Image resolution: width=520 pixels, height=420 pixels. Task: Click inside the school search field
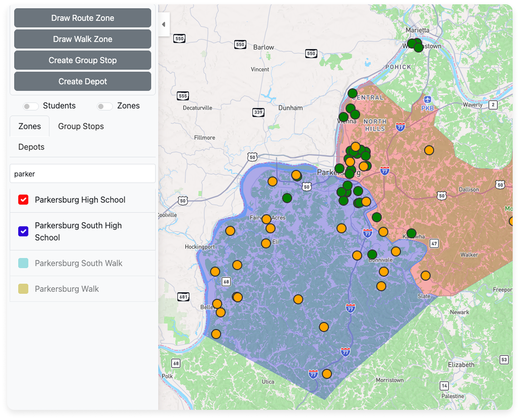pos(83,174)
